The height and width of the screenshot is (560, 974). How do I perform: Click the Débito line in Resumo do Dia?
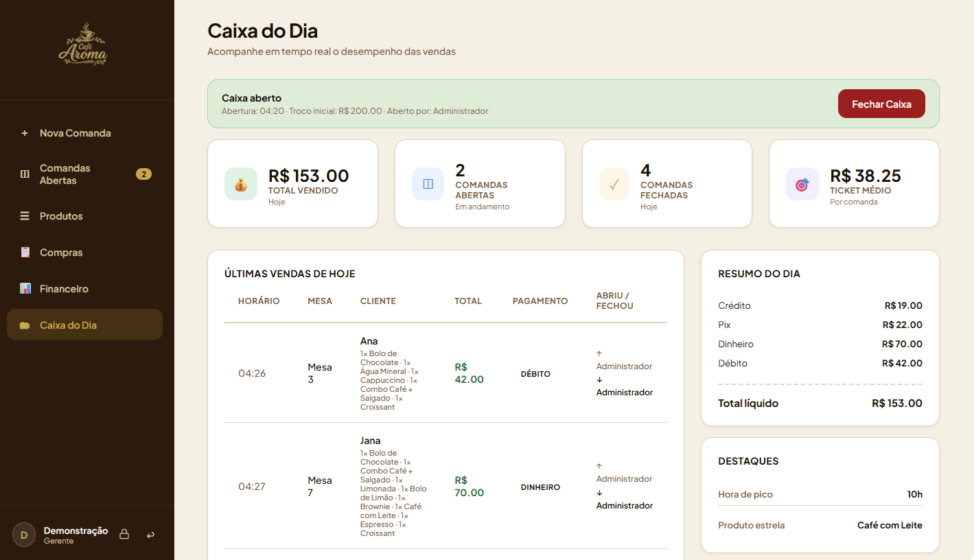click(820, 364)
